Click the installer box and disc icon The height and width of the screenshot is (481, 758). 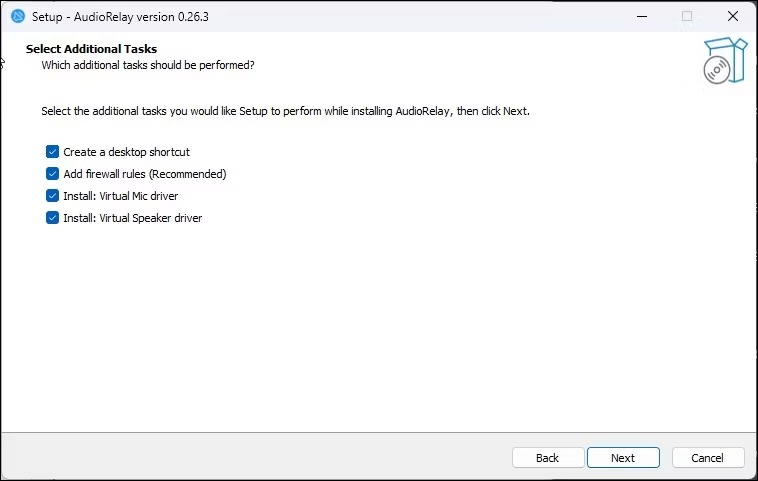[x=724, y=61]
